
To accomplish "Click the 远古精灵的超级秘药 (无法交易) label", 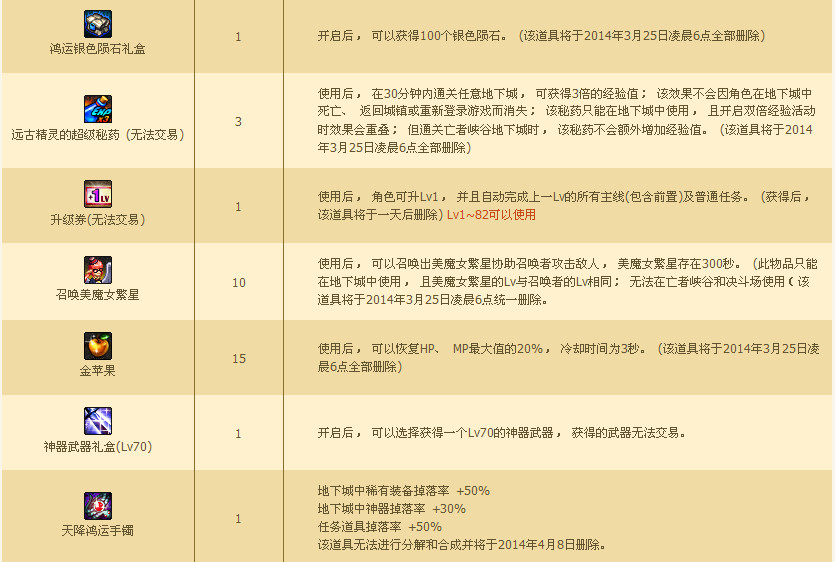I will [x=97, y=134].
